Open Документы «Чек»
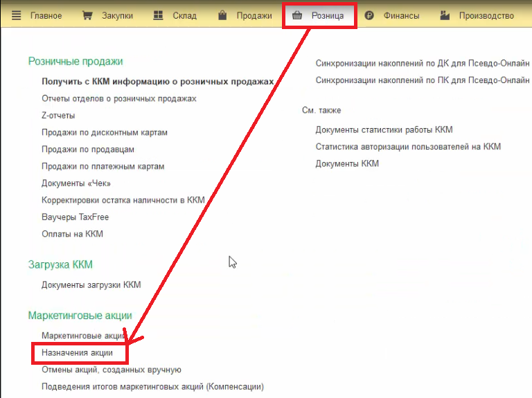532x398 pixels. 76,183
